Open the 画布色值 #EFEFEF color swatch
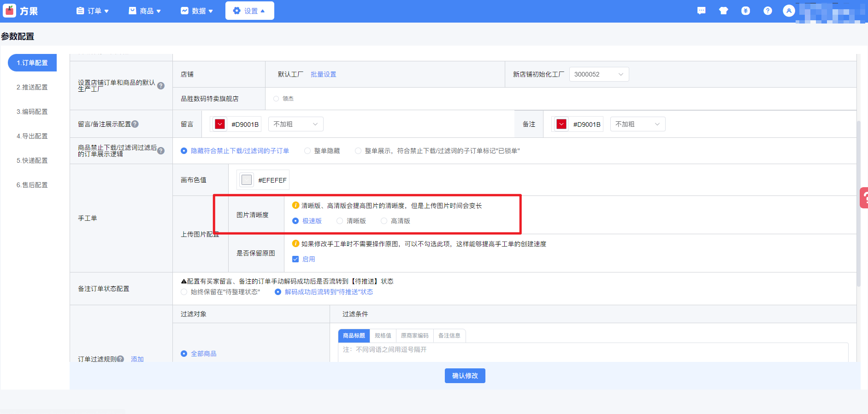Screen dimensions: 868x414 coord(247,180)
